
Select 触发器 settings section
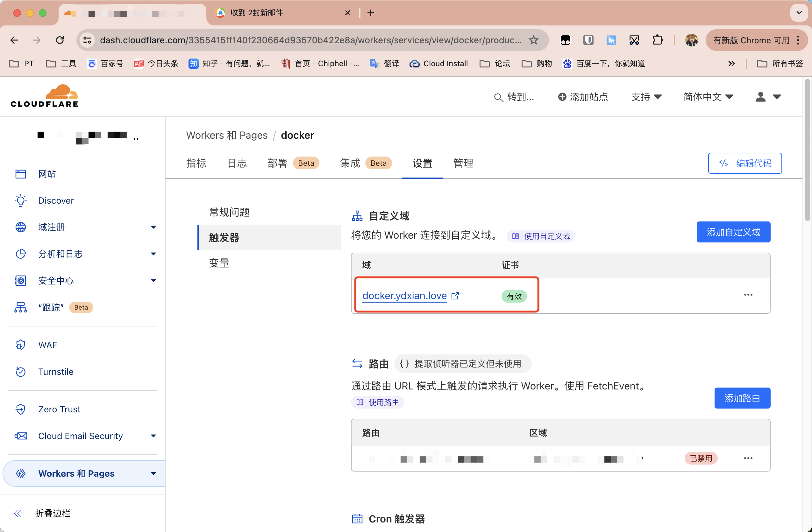coord(269,238)
